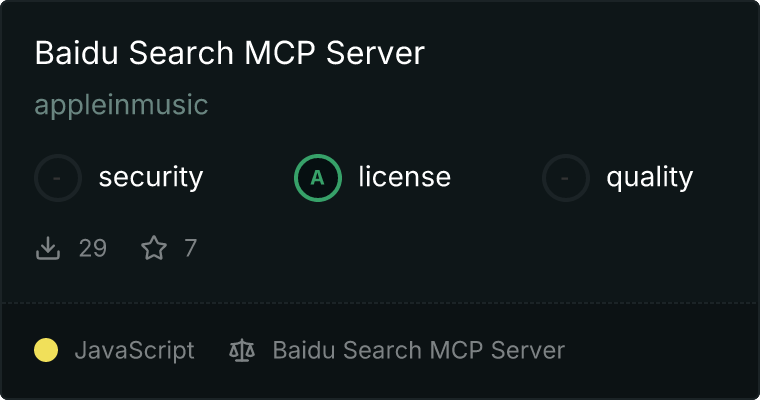Click the yellow JavaScript language dot

46,350
